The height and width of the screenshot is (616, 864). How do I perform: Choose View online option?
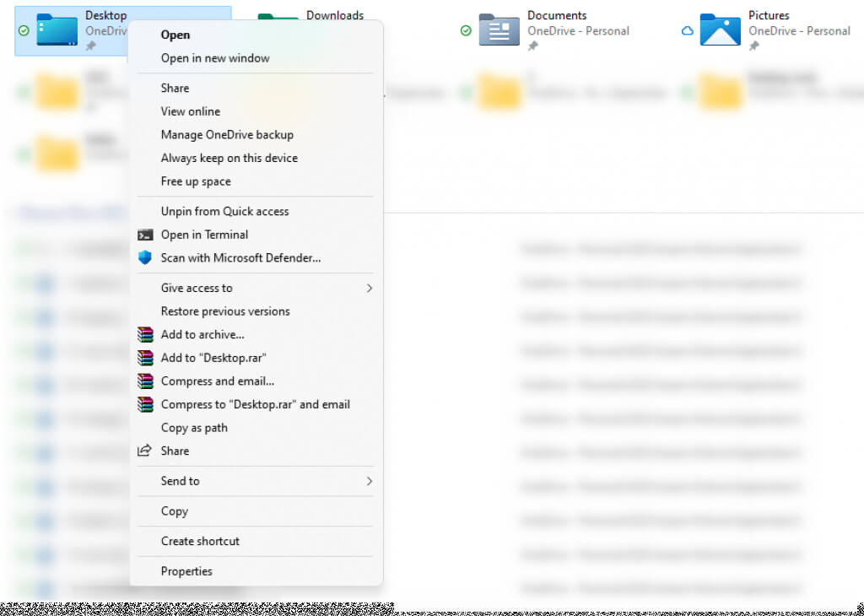(x=190, y=111)
